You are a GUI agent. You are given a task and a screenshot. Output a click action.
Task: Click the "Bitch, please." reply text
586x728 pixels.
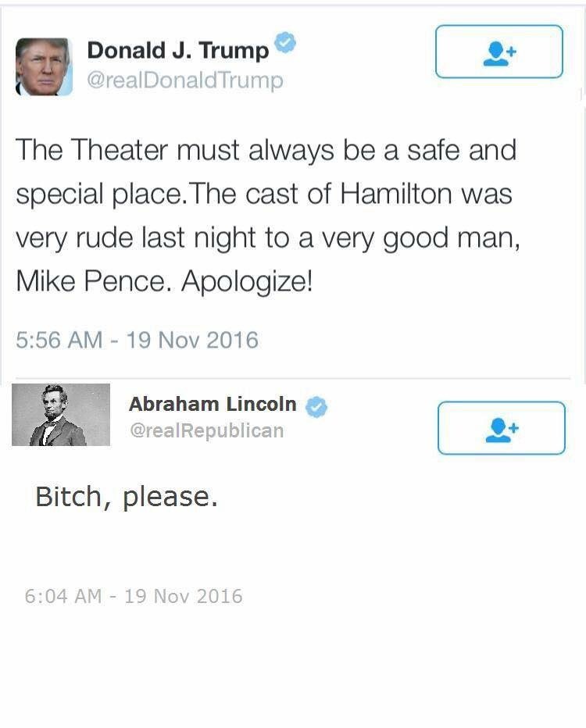(127, 497)
